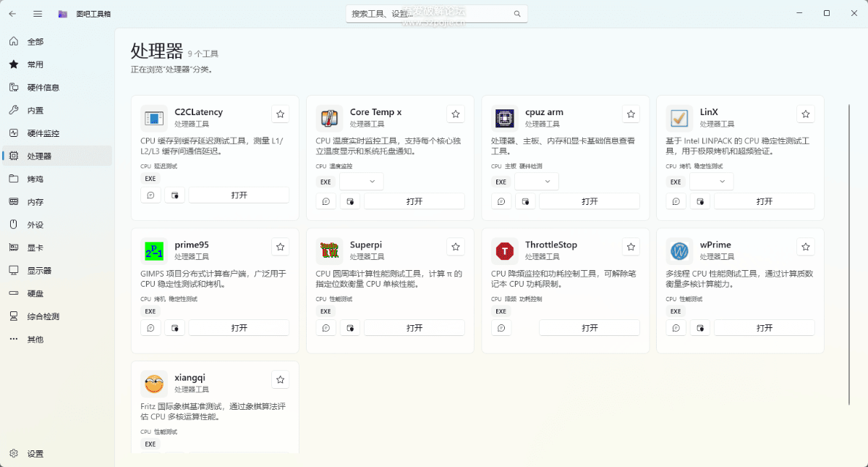Click folder icon button on Superpi card

[x=349, y=327]
